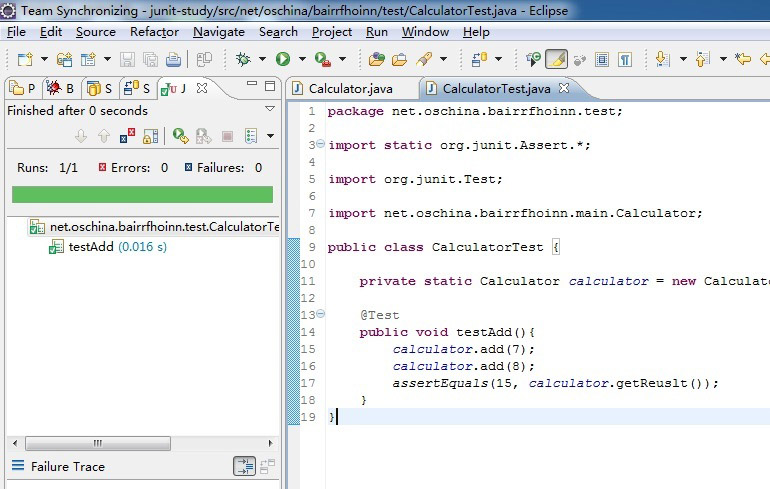
Task: Click the green JUnit progress bar
Action: pyautogui.click(x=142, y=194)
